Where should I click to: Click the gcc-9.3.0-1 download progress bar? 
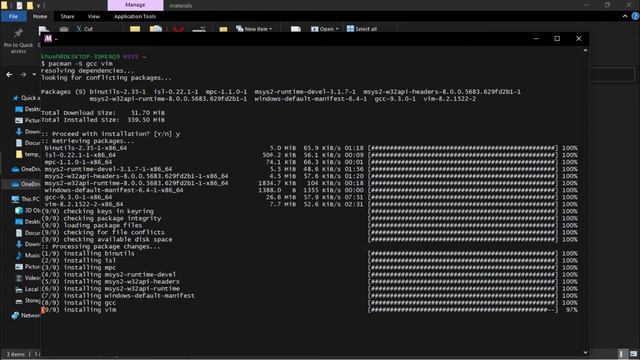click(x=463, y=197)
